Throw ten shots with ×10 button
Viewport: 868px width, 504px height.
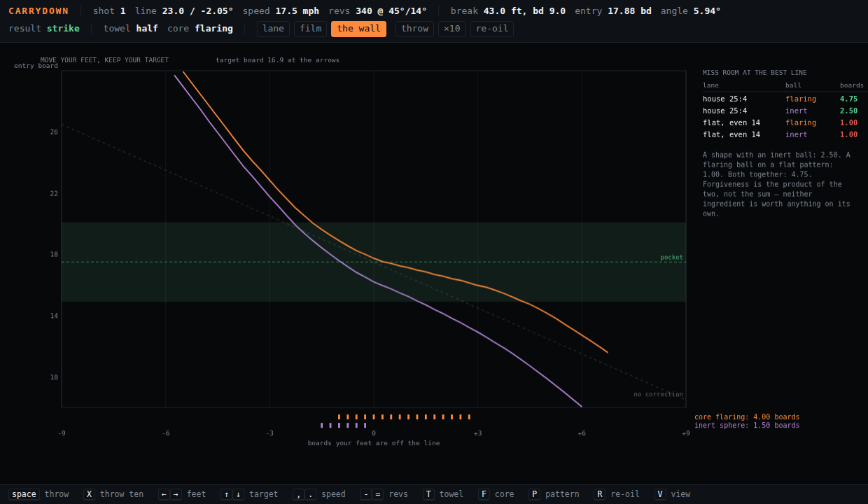tap(452, 29)
